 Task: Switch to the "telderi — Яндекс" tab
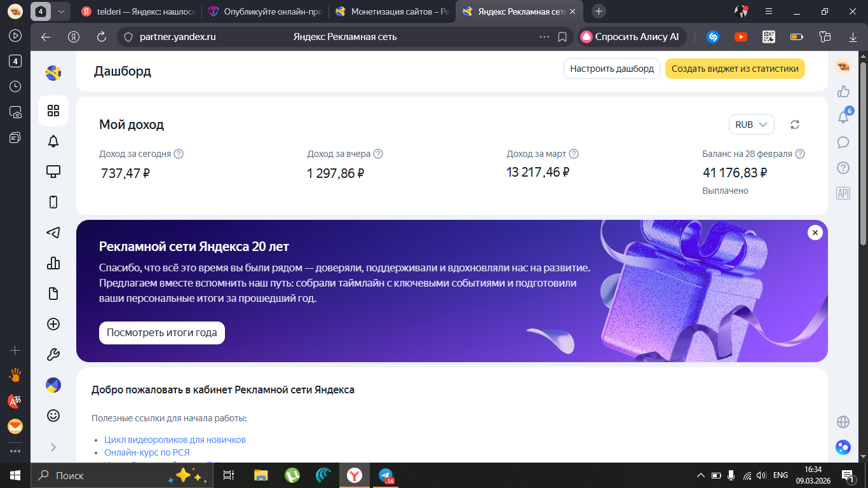coord(137,11)
